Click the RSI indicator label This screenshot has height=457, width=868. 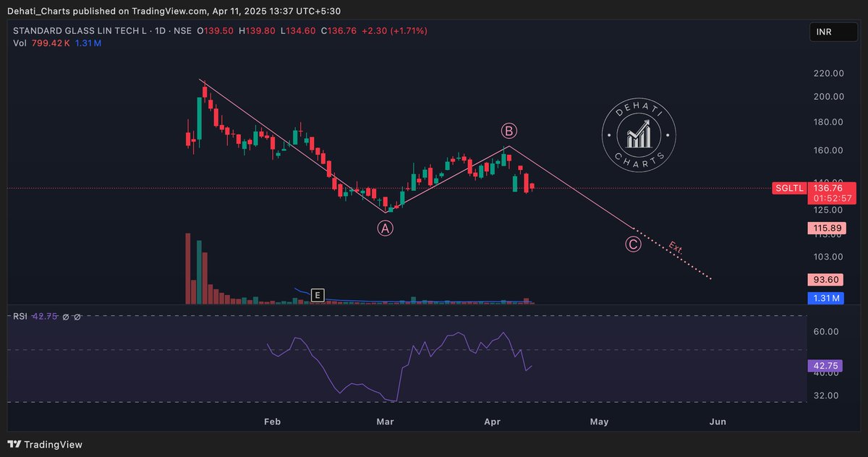tap(21, 317)
